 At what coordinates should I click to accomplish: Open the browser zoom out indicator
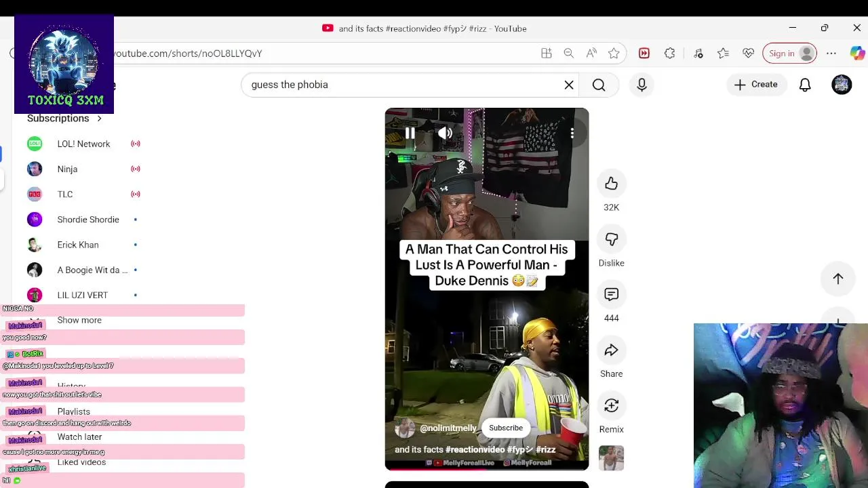pyautogui.click(x=569, y=54)
